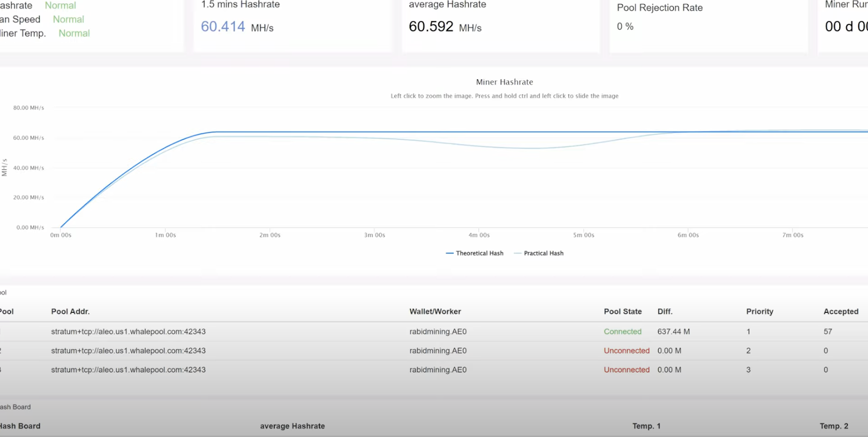Image resolution: width=868 pixels, height=437 pixels.
Task: Click the Practical Hash legend line marker
Action: (x=518, y=253)
